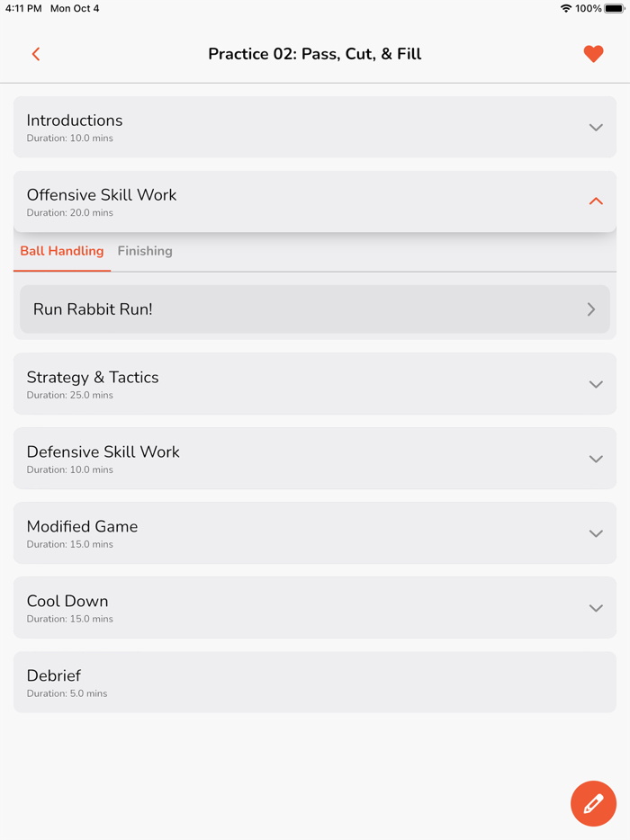
Task: Expand the Modified Game chevron
Action: click(x=596, y=533)
